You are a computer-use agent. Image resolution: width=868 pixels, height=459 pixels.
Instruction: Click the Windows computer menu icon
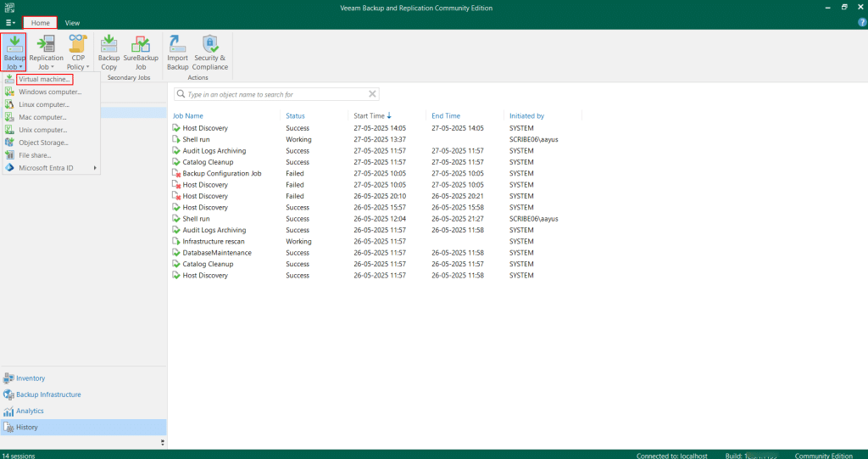point(9,92)
